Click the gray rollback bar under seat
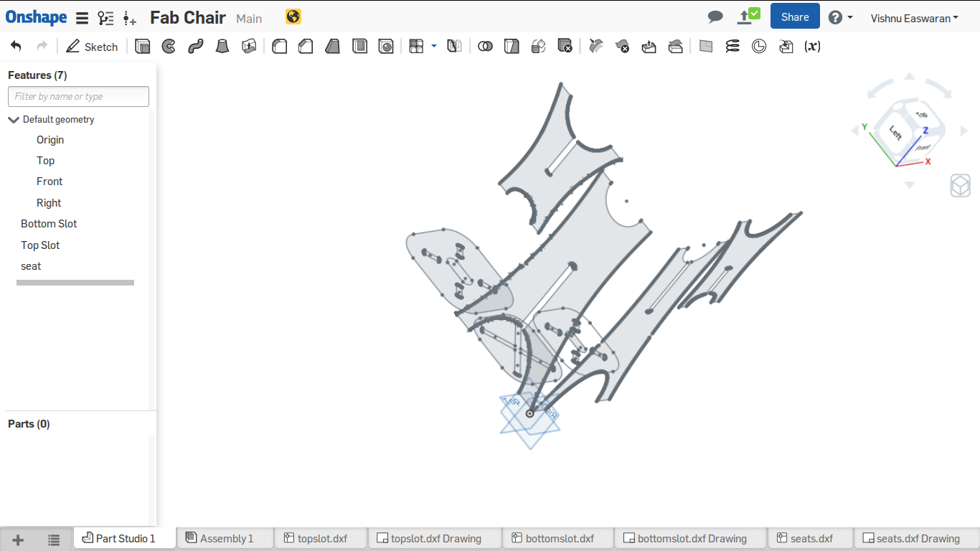 click(75, 283)
